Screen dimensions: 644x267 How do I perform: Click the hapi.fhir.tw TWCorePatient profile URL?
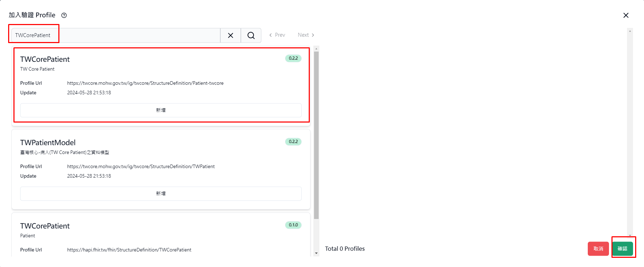[x=129, y=250]
